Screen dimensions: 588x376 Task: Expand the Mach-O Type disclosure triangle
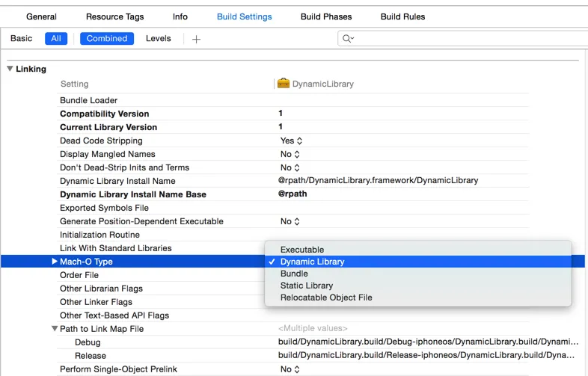pos(55,262)
